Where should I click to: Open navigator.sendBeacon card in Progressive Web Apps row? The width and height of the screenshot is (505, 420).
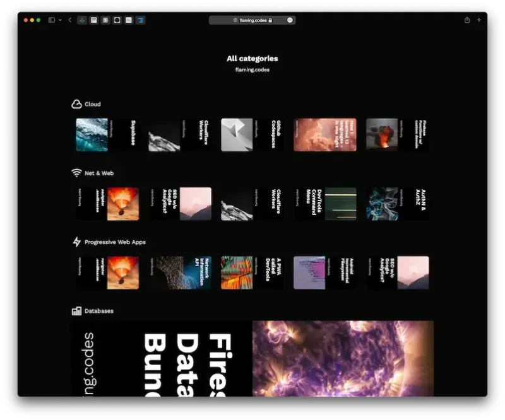point(107,272)
